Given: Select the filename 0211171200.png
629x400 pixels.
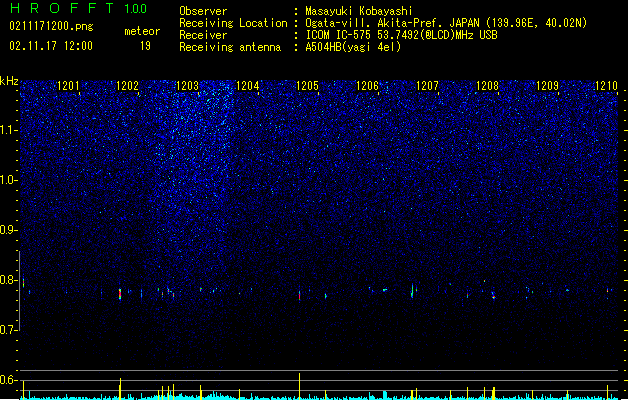Looking at the screenshot, I should [51, 27].
